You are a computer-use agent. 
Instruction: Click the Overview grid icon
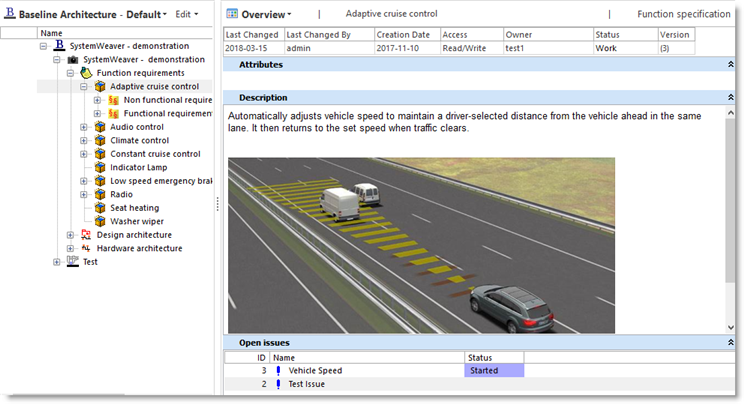click(232, 14)
